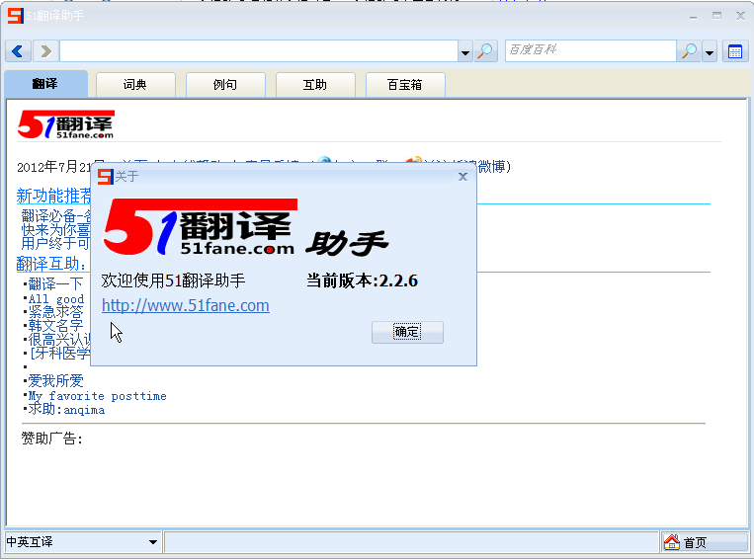This screenshot has height=560, width=754.
Task: Go forward with the gray forward arrow
Action: (45, 51)
